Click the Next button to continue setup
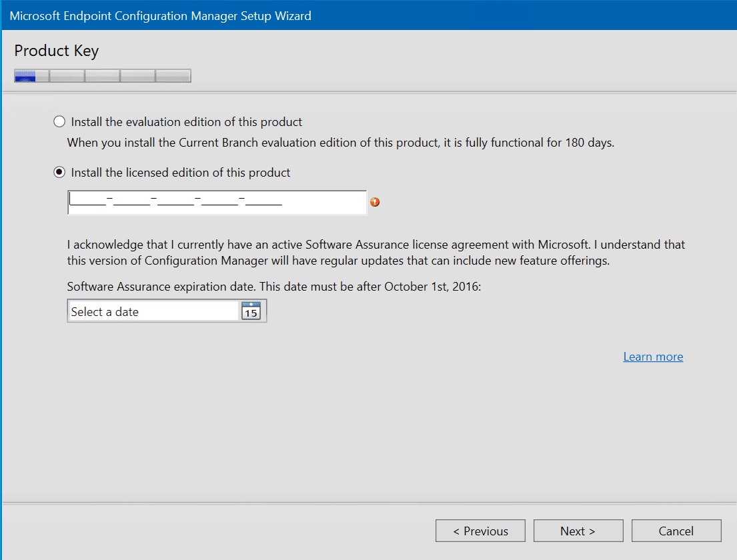Viewport: 737px width, 560px height. pos(578,531)
